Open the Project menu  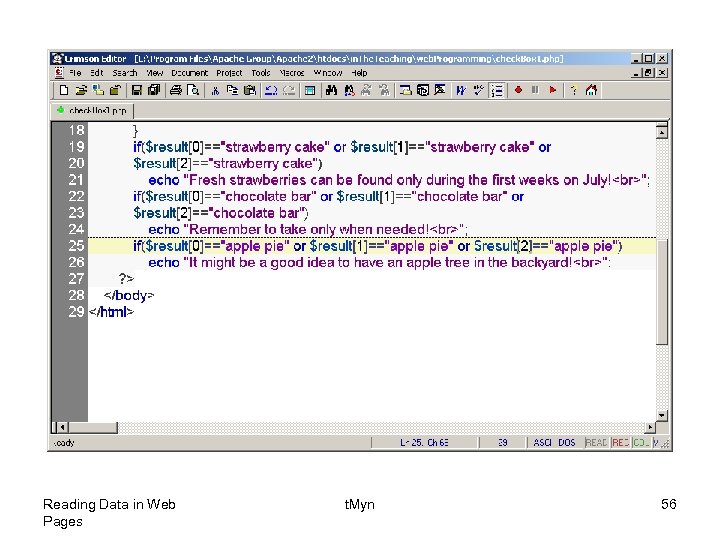(x=229, y=73)
